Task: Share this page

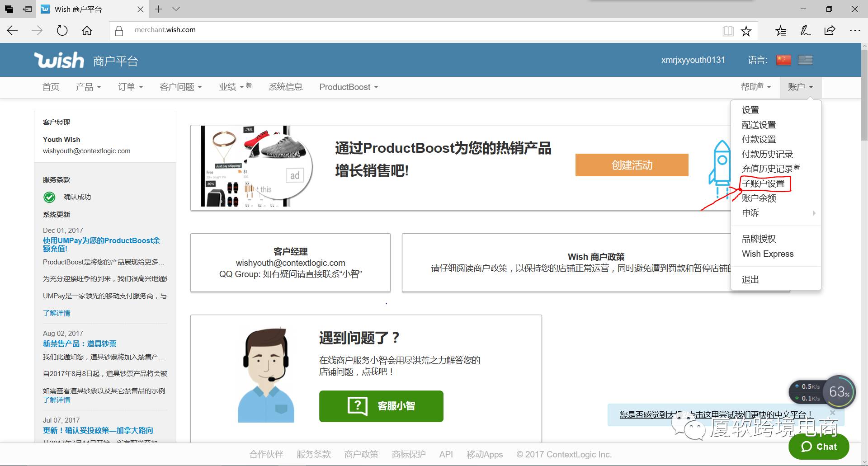Action: pos(830,31)
